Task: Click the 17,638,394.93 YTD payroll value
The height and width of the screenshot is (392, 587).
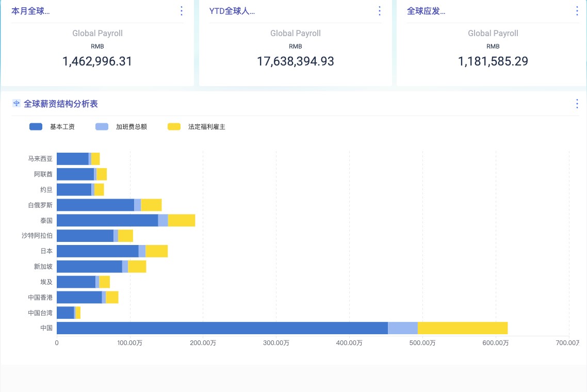Action: 296,61
